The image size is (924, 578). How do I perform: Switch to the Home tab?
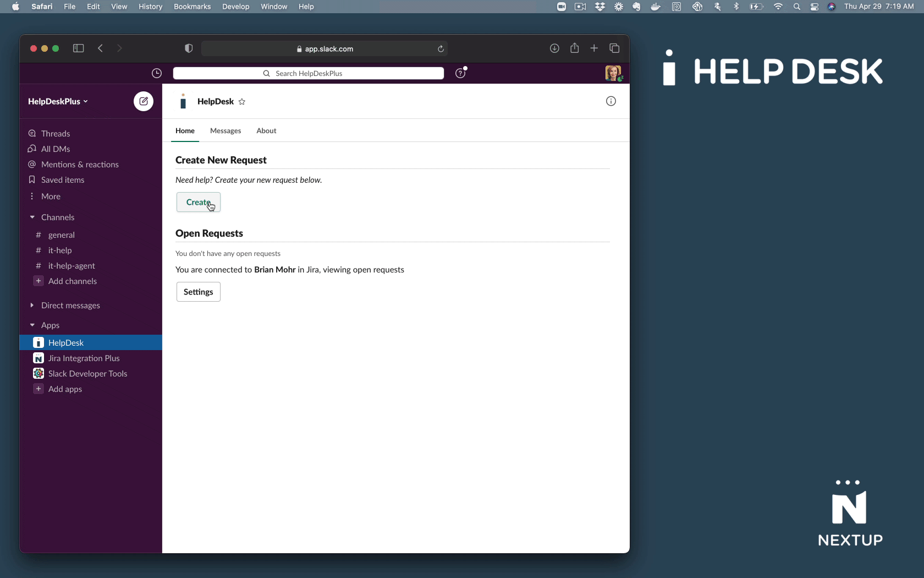coord(185,131)
